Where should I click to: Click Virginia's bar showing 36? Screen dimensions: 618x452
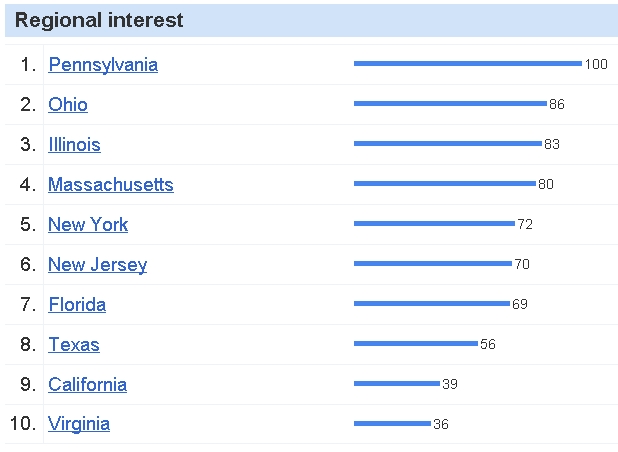tap(392, 424)
